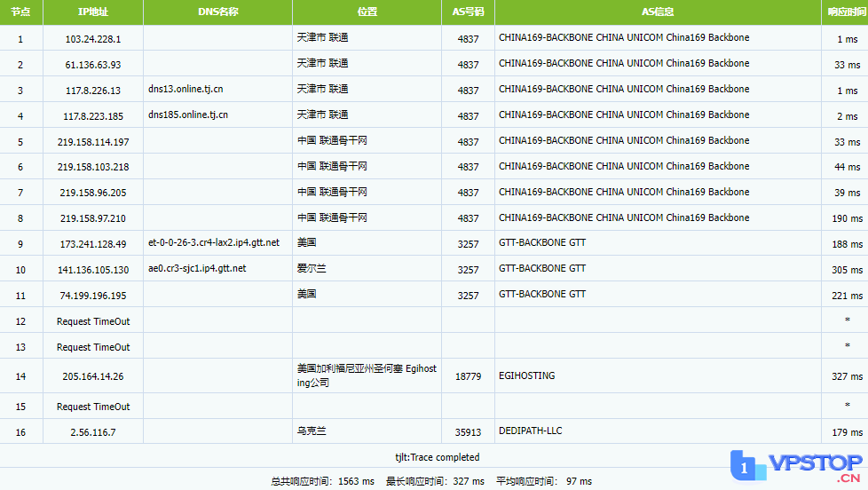Select IP address 117.8.226.13
Viewport: 868px width, 490px height.
click(x=93, y=91)
